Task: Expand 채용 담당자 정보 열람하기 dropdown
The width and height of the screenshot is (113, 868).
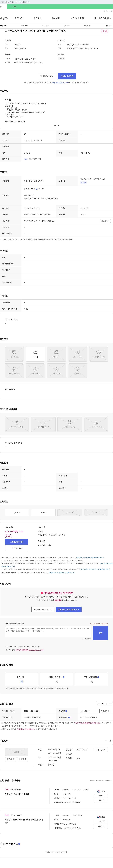Action: coord(69,610)
